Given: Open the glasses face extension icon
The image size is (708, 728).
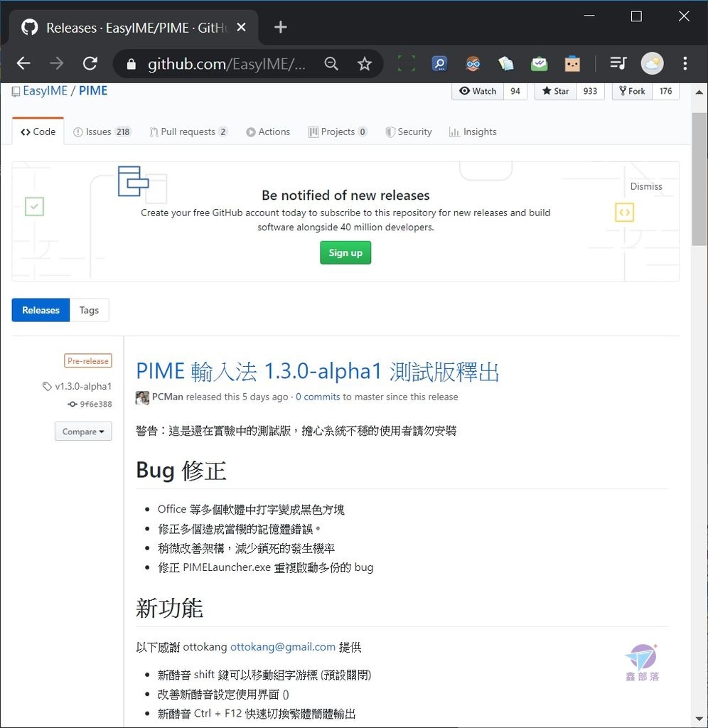Looking at the screenshot, I should coord(473,63).
